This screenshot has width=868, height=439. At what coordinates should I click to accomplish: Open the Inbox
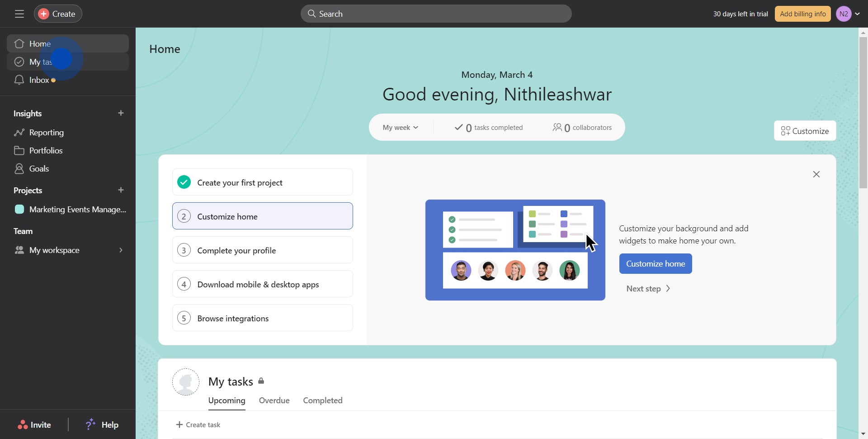pyautogui.click(x=38, y=80)
